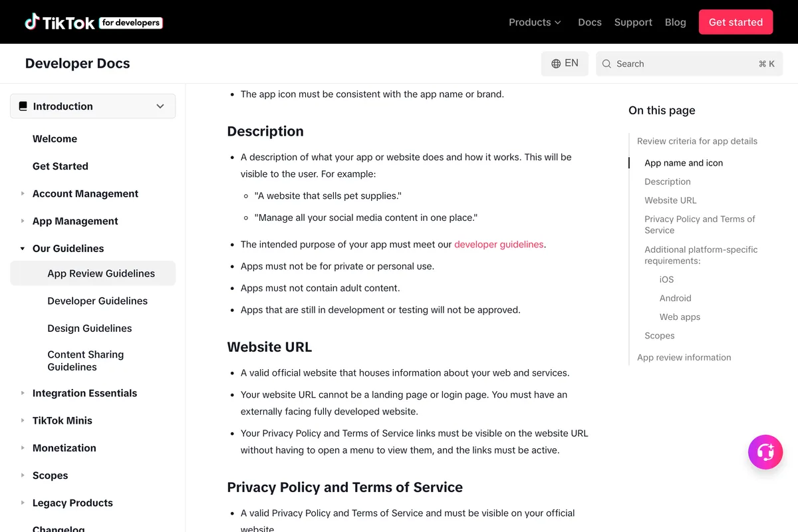Click the Developer Docs title

point(78,64)
